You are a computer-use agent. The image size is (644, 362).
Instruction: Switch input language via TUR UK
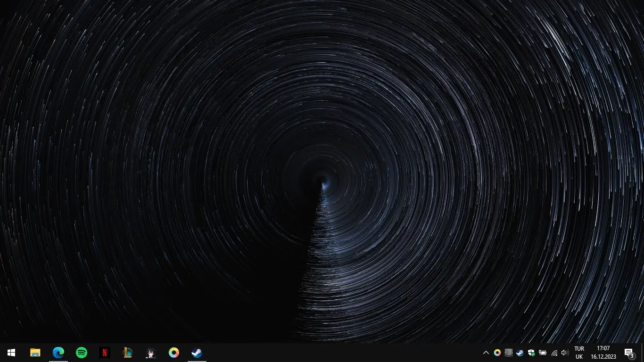point(579,353)
